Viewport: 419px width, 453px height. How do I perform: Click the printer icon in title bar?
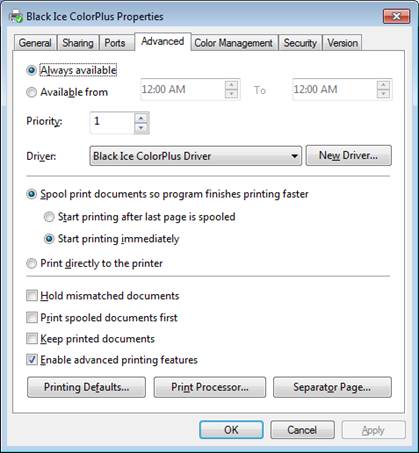16,16
